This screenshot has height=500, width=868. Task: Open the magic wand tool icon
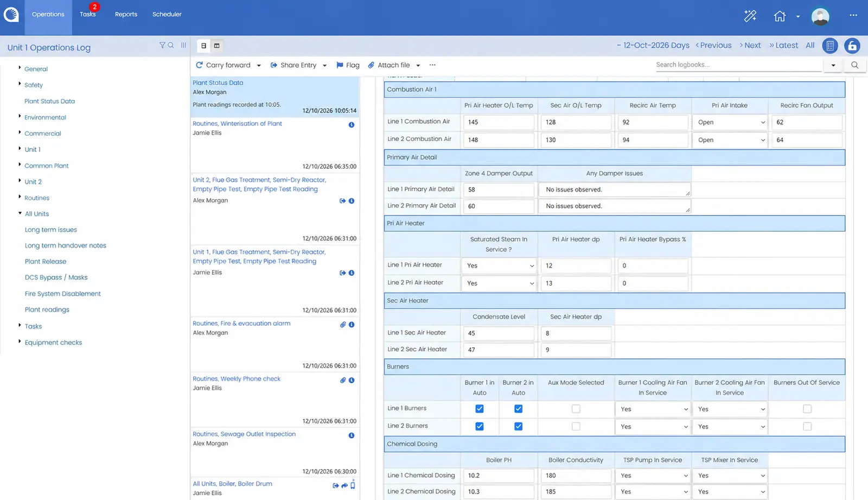tap(750, 16)
